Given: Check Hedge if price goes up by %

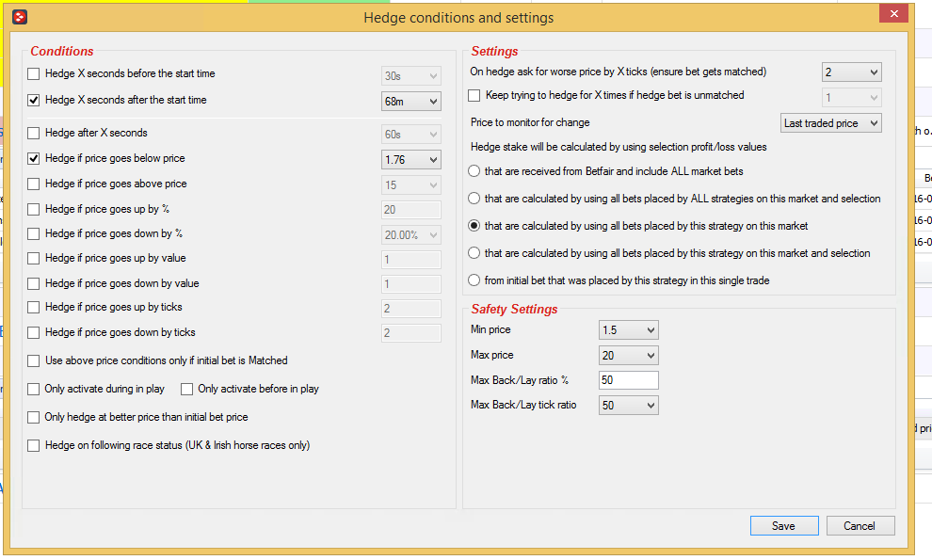Looking at the screenshot, I should [x=34, y=209].
